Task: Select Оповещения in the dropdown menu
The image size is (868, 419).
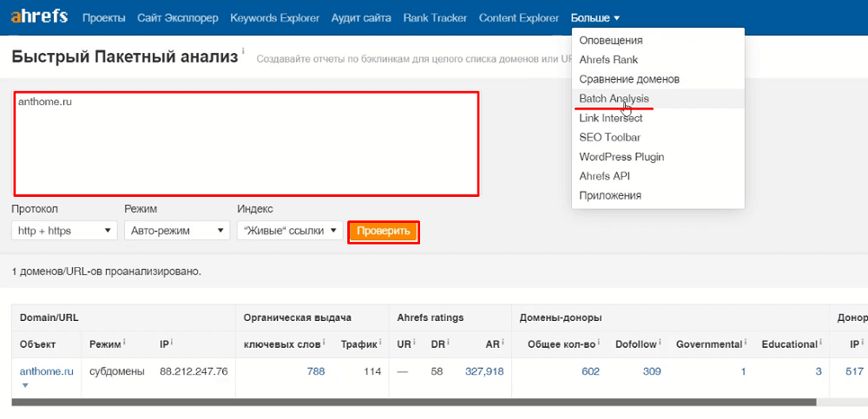Action: [658, 41]
